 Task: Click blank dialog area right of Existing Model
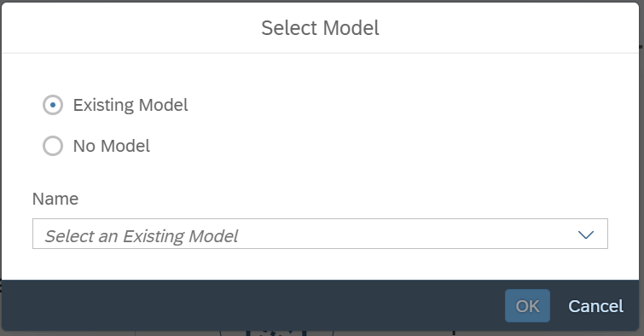click(411, 105)
